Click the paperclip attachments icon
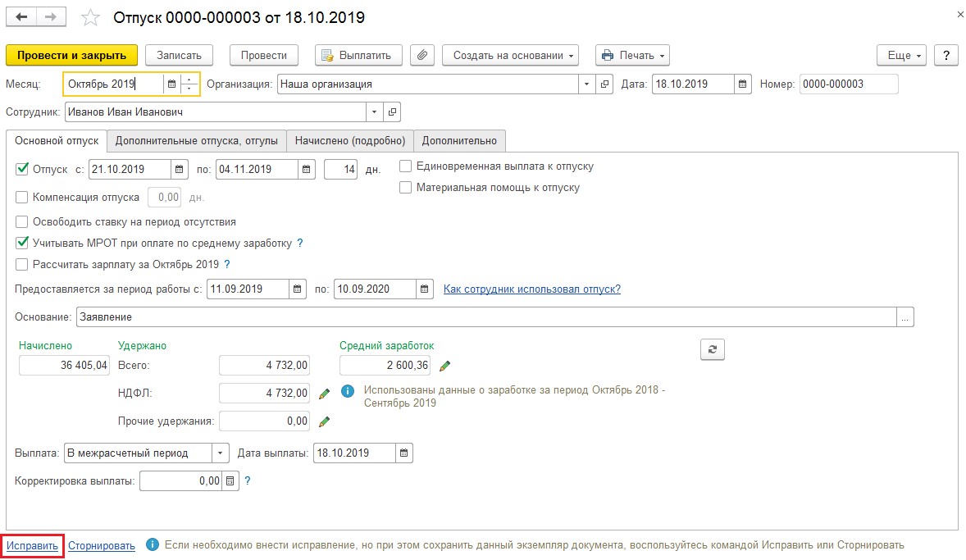 pyautogui.click(x=421, y=55)
